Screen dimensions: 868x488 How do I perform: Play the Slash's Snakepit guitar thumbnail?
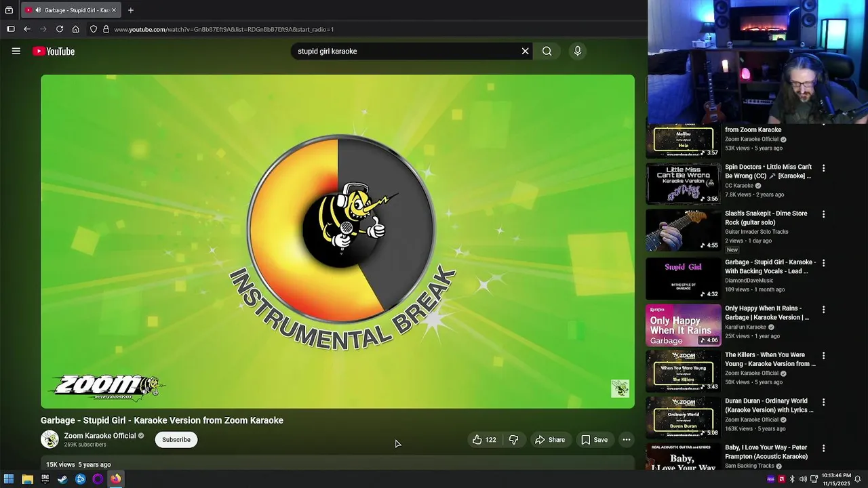pos(683,230)
